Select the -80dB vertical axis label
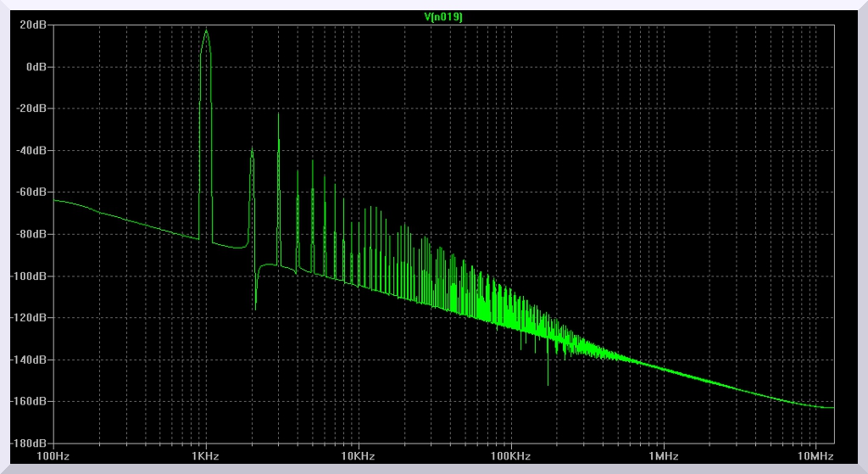The height and width of the screenshot is (474, 868). point(31,234)
